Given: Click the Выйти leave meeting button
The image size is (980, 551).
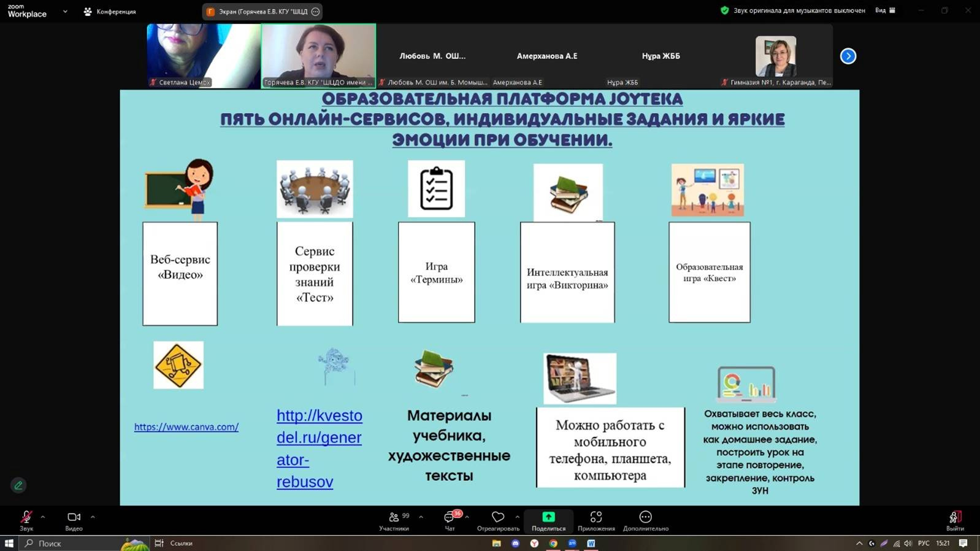Looking at the screenshot, I should click(x=955, y=520).
